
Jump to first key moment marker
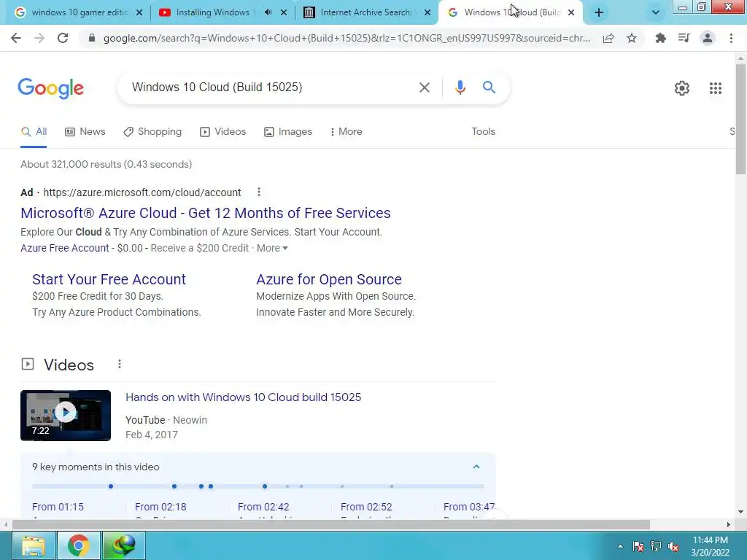[111, 486]
